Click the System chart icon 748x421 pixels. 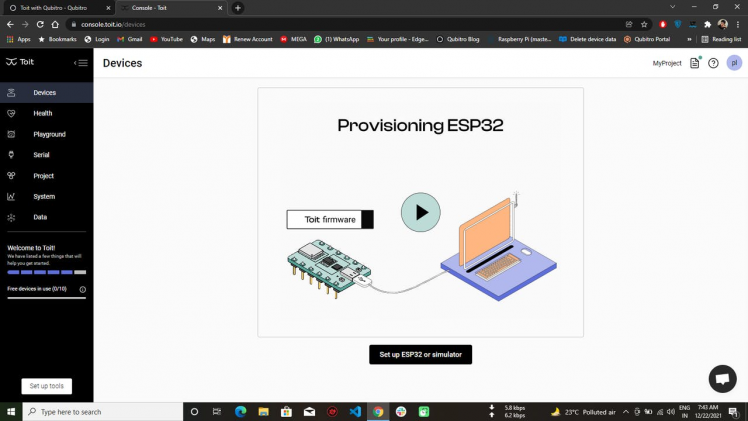pos(11,196)
